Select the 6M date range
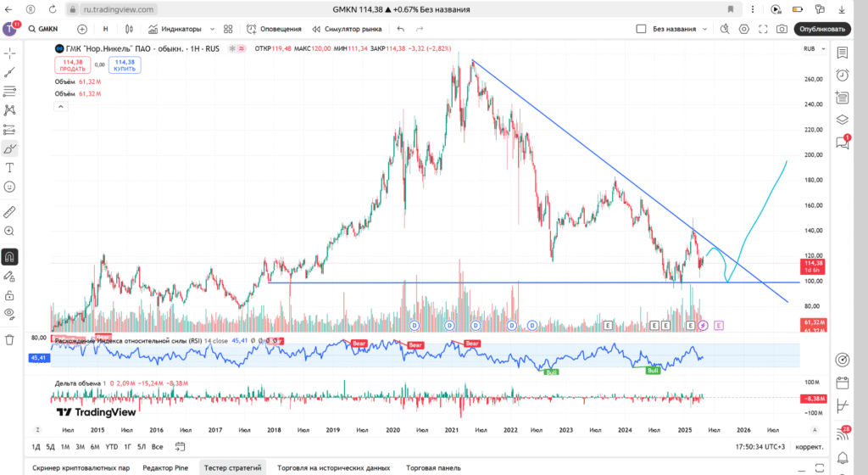Viewport: 868px width, 475px height. click(x=95, y=447)
